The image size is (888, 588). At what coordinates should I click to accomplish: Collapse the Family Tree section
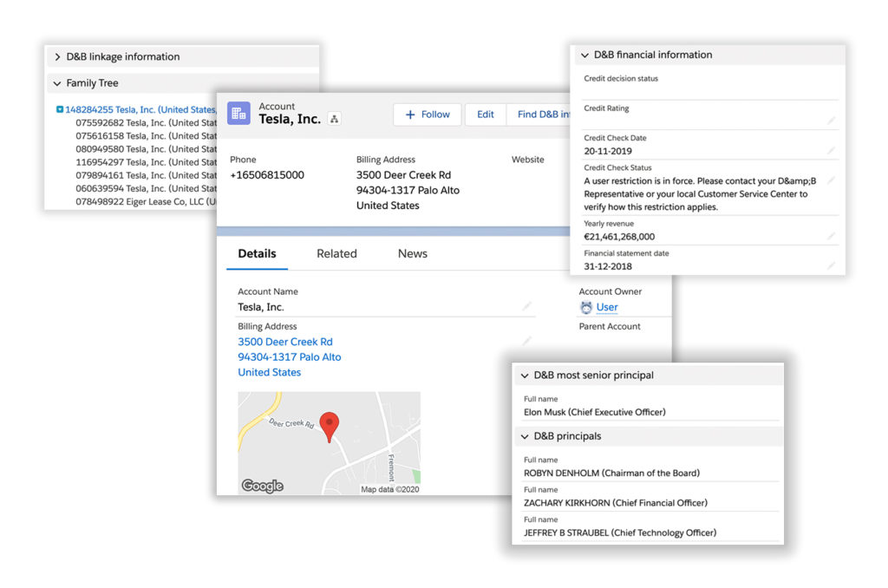[x=57, y=83]
